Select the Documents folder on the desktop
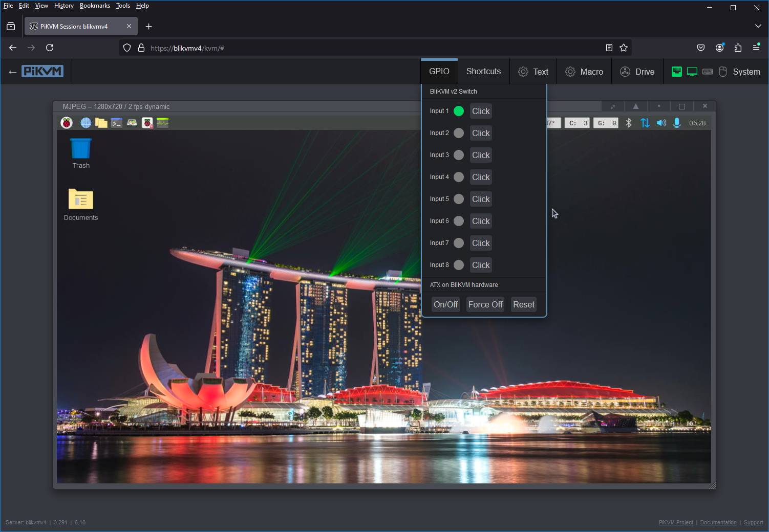This screenshot has height=532, width=769. (81, 200)
